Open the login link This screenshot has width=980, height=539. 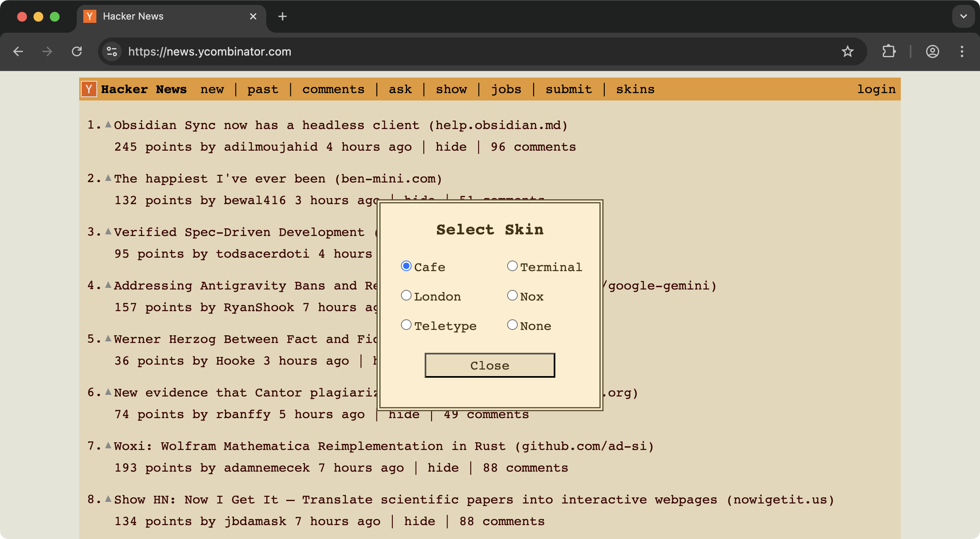coord(876,89)
